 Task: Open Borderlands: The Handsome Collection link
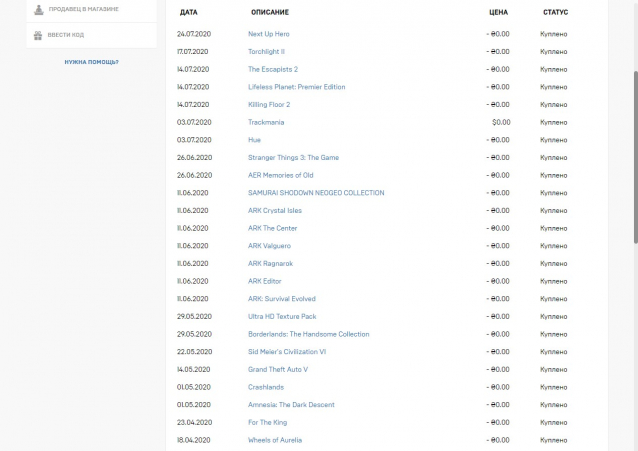point(308,334)
